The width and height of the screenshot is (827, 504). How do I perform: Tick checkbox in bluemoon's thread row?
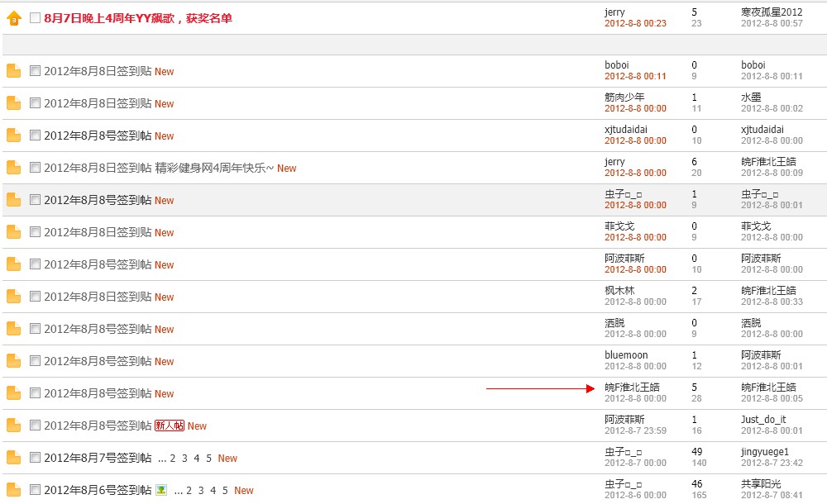pyautogui.click(x=35, y=359)
